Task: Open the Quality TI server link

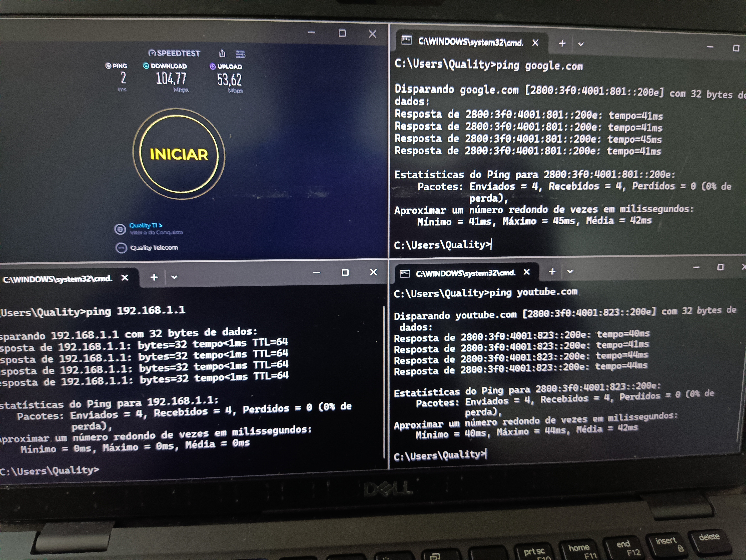Action: [146, 225]
